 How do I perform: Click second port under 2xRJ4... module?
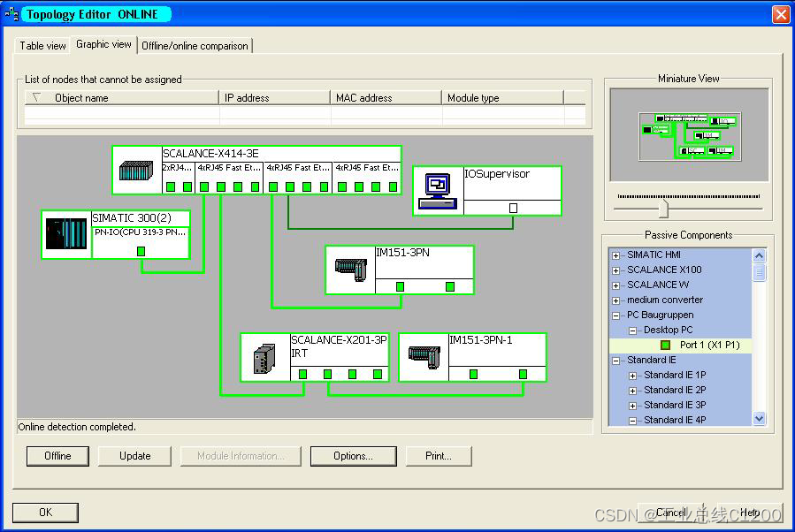187,187
